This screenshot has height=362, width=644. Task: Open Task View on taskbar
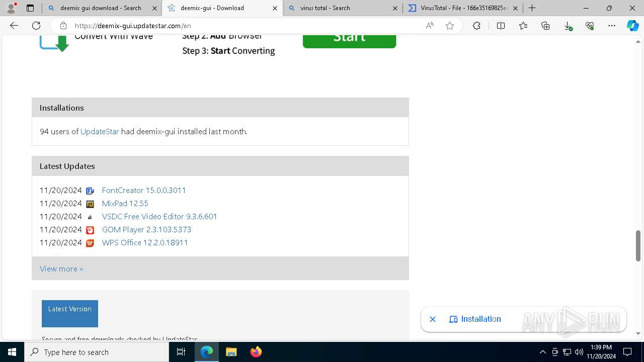tap(181, 352)
